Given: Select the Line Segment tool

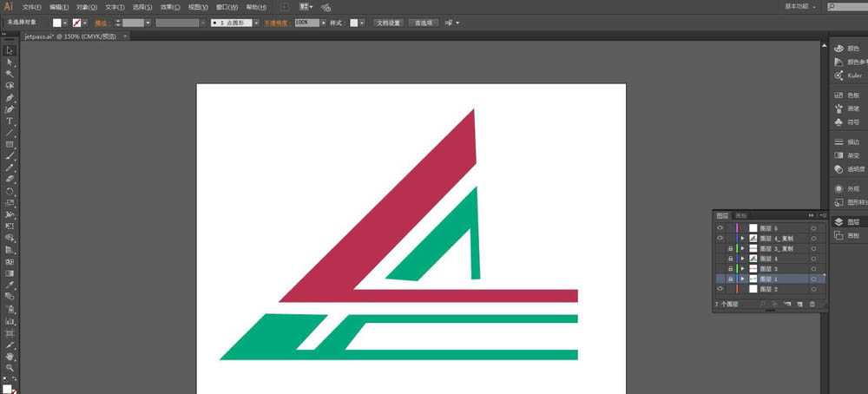Looking at the screenshot, I should 10,133.
